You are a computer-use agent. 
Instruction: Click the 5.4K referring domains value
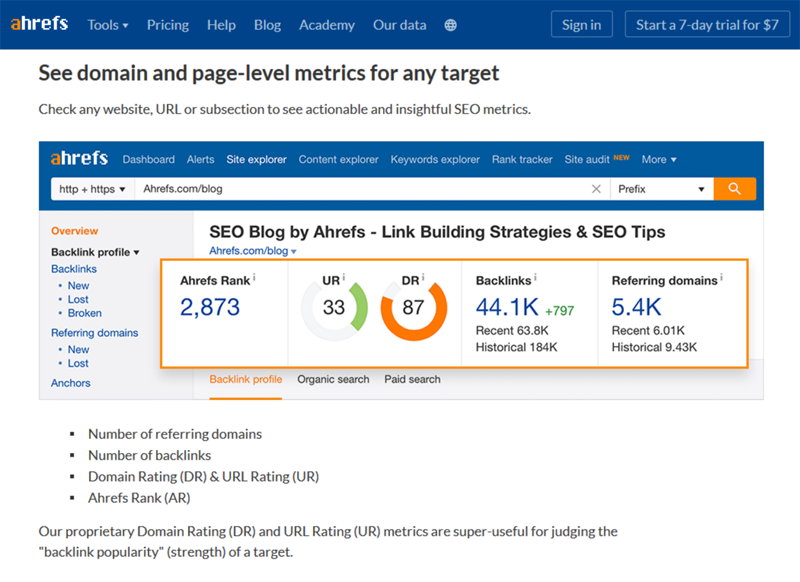tap(636, 307)
